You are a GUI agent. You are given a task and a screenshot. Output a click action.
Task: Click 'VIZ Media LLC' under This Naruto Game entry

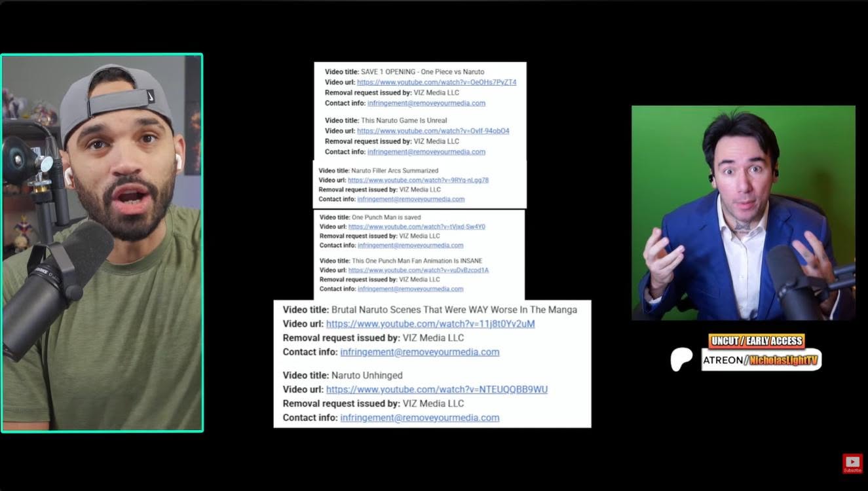pos(437,141)
